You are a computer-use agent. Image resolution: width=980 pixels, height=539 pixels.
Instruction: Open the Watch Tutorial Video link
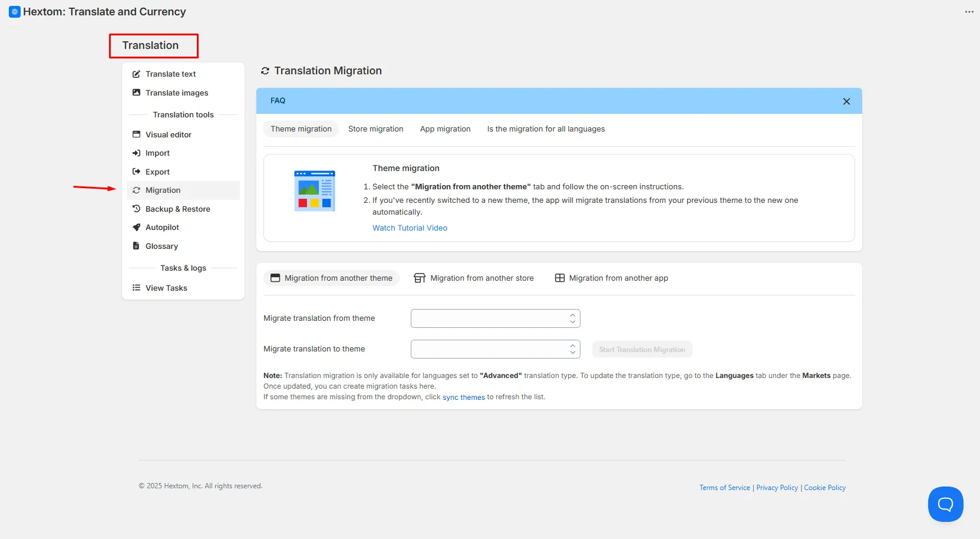(x=410, y=228)
